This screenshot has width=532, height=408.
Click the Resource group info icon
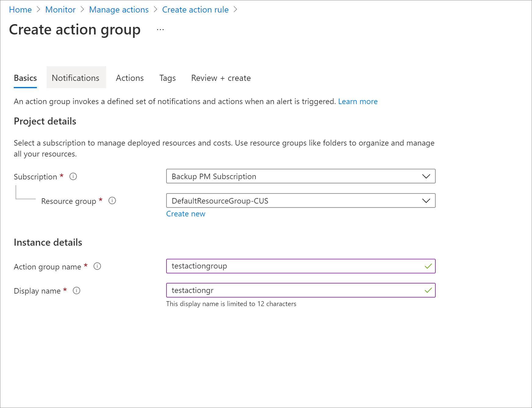pyautogui.click(x=112, y=200)
